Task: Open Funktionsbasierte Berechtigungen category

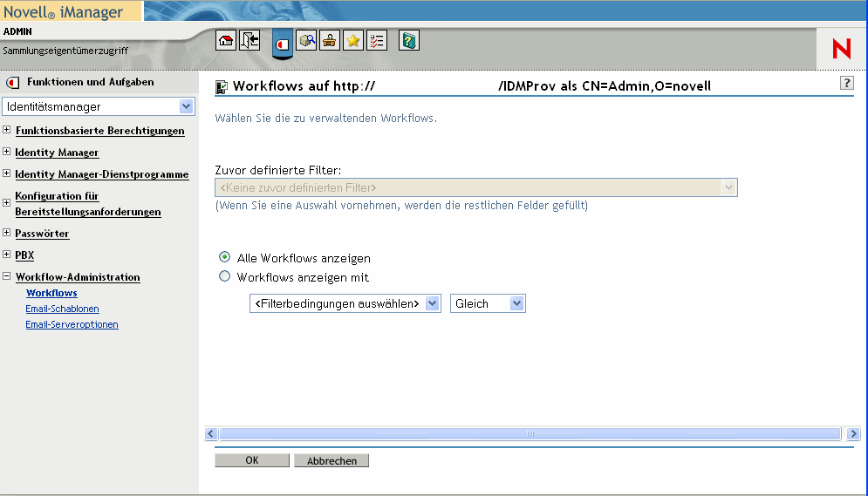Action: pos(99,131)
